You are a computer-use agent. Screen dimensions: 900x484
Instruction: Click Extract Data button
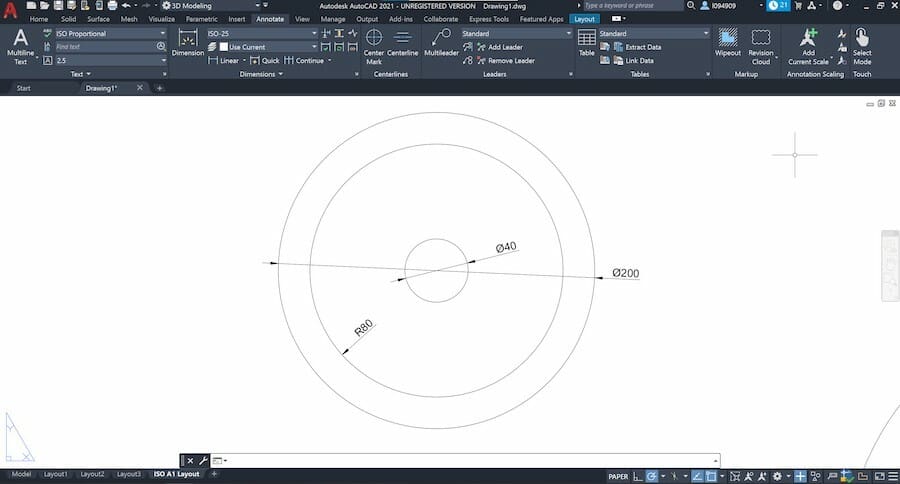637,47
